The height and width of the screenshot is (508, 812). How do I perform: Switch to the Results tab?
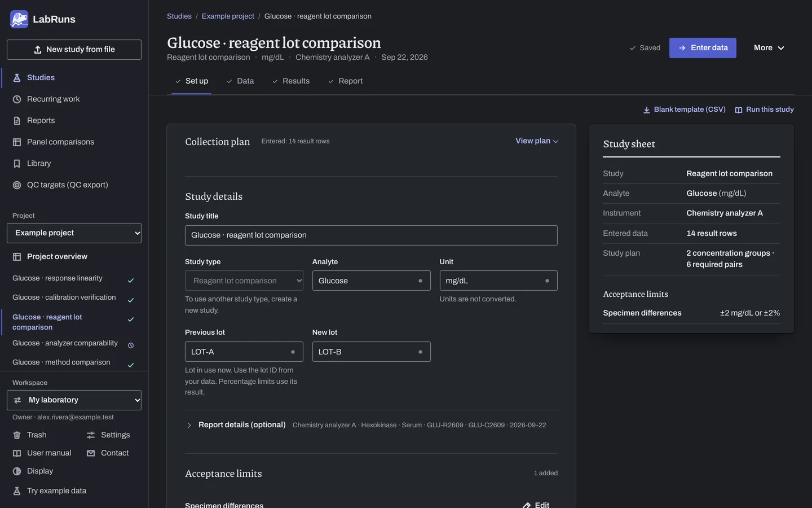point(290,81)
